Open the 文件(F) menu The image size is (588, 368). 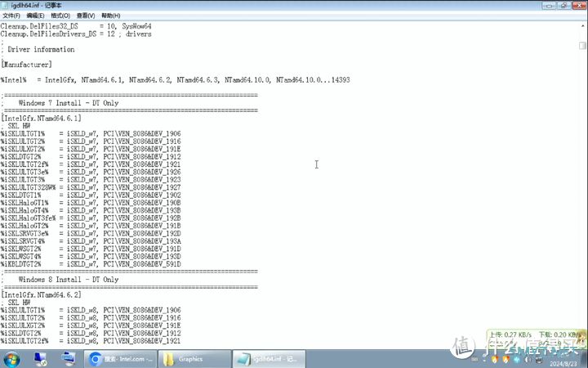(x=11, y=16)
